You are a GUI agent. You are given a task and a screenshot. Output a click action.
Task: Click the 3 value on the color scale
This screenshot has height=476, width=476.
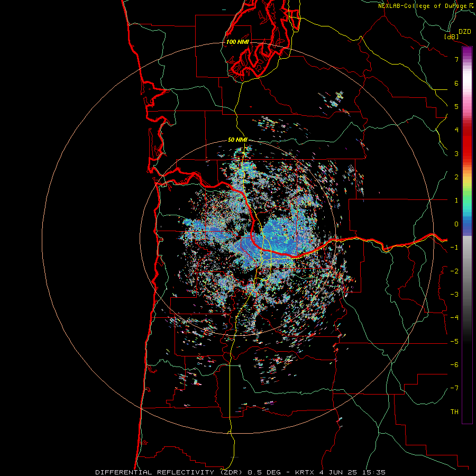click(x=456, y=153)
